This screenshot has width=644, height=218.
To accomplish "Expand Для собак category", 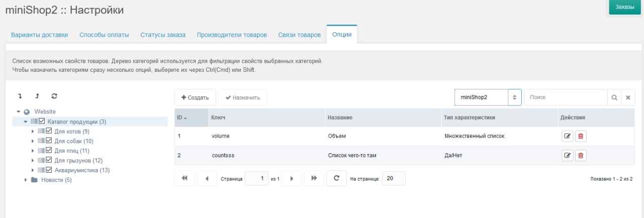I will [x=33, y=141].
